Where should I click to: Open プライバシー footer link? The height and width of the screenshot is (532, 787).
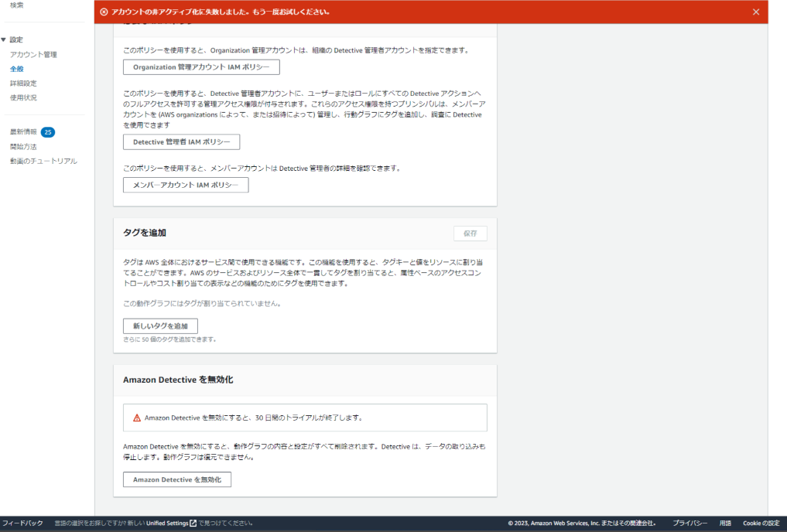tap(689, 523)
